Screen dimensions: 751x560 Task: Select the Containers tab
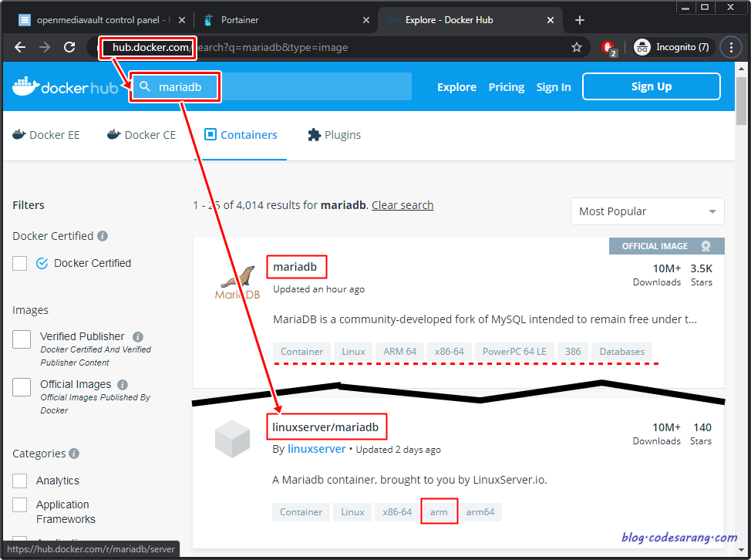(x=241, y=135)
